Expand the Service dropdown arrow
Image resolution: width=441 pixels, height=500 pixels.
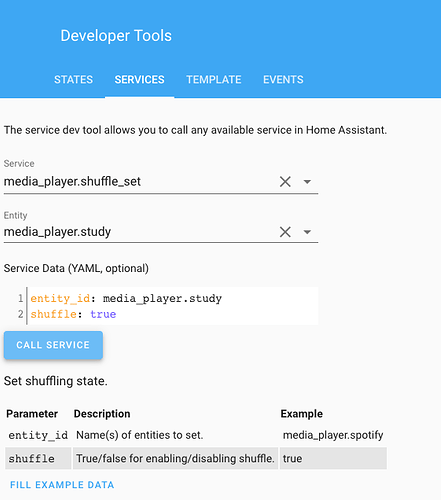click(307, 182)
